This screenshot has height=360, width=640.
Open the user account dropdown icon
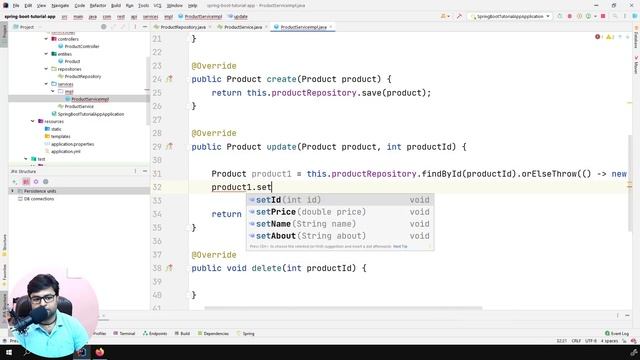pyautogui.click(x=445, y=16)
